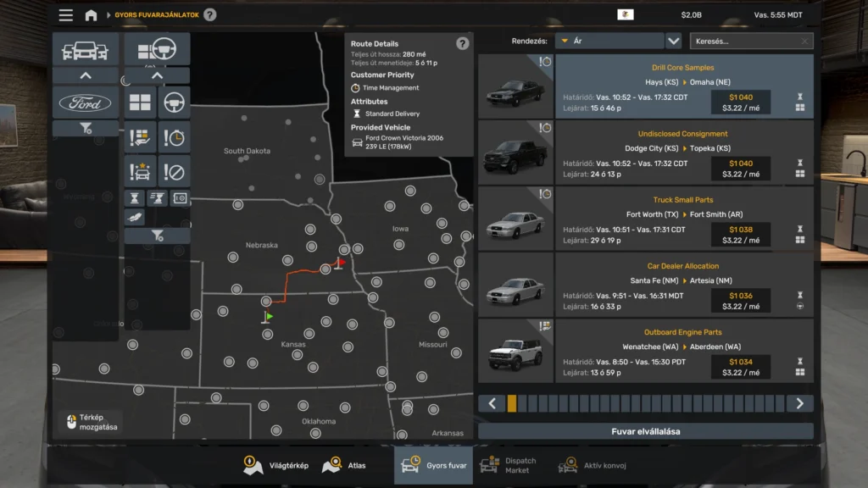Screen dimensions: 868x488
Task: Go to next page of offers
Action: 799,403
